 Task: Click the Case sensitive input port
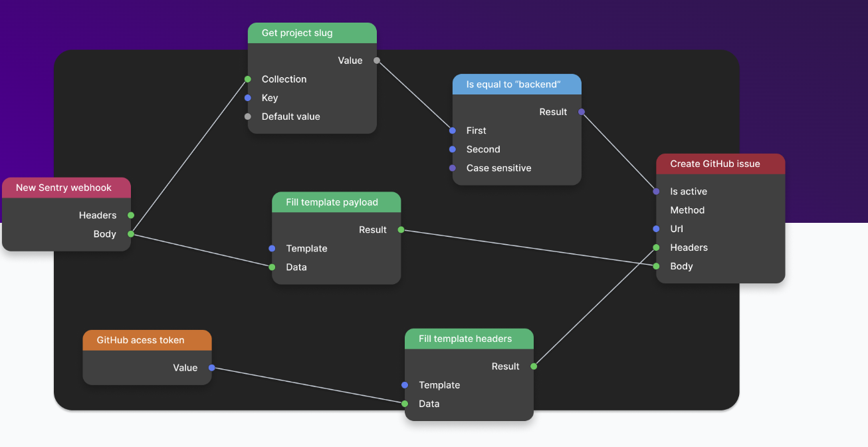coord(453,168)
